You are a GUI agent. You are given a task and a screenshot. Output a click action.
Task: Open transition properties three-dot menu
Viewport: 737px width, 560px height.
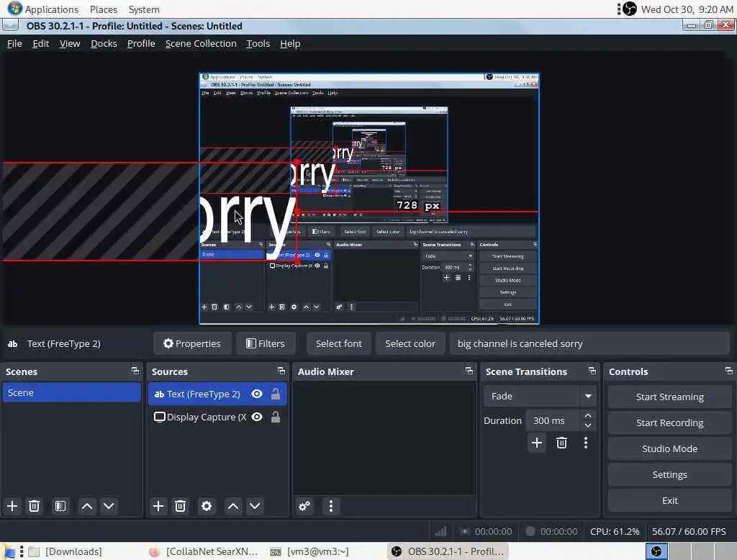pos(586,443)
